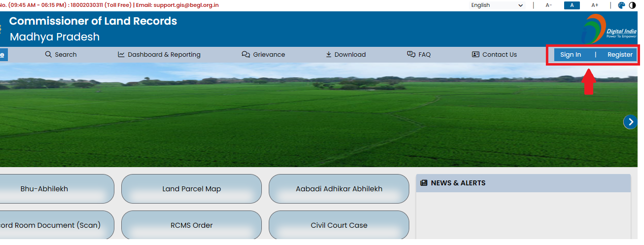Click the Download arrow icon
The width and height of the screenshot is (644, 245).
328,54
